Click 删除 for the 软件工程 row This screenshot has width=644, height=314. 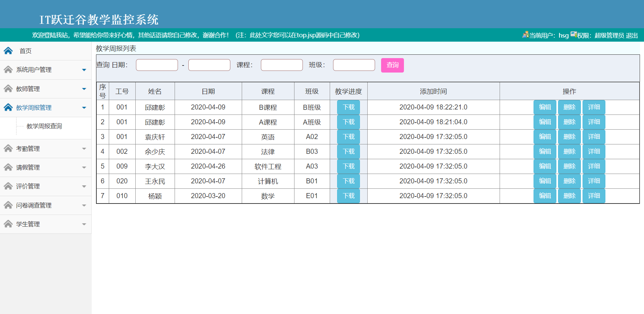tap(569, 166)
